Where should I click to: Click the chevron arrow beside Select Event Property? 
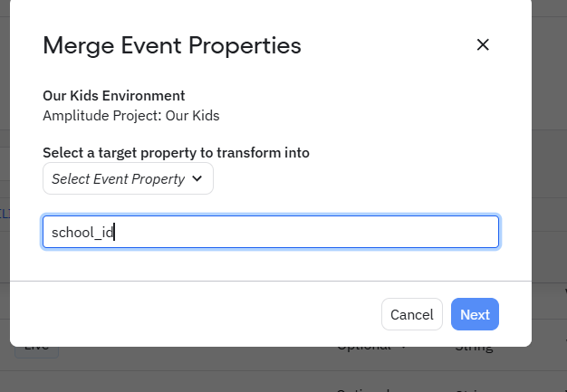197,179
